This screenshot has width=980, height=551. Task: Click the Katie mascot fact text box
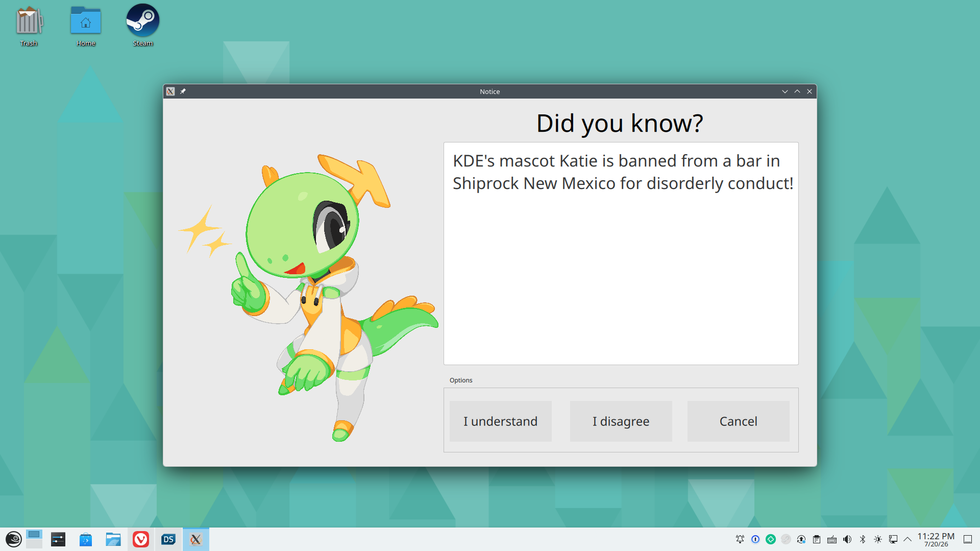pyautogui.click(x=621, y=253)
